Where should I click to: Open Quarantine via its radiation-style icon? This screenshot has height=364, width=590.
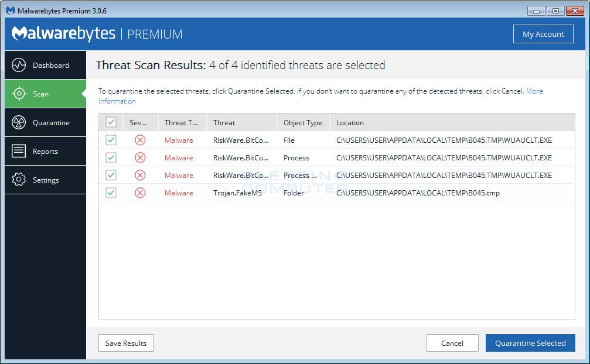[18, 122]
